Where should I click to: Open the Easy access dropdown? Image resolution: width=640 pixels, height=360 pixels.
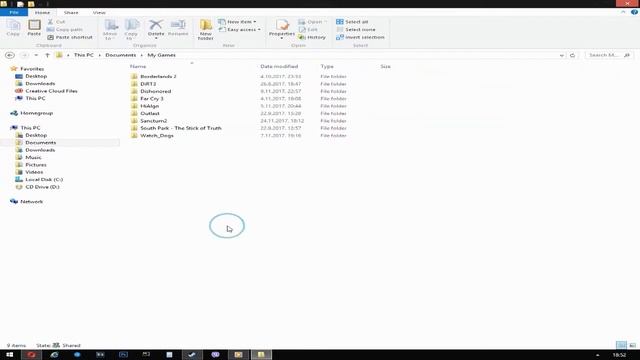point(240,29)
